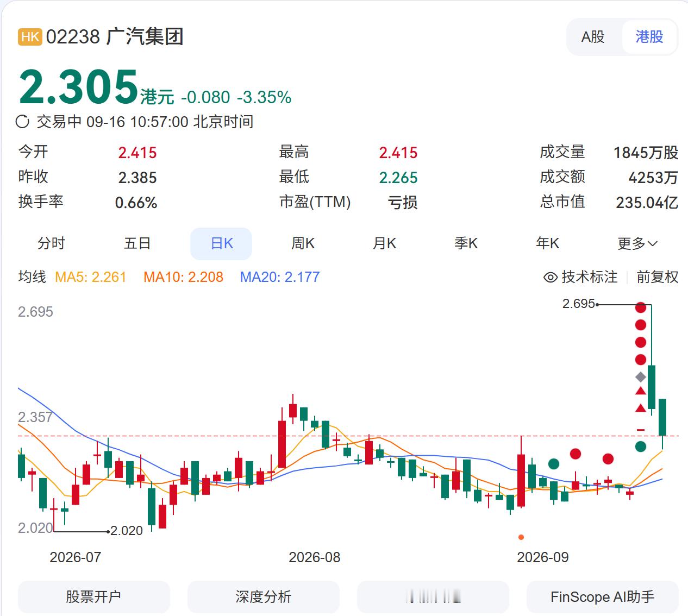
Task: Click the orange HK market badge
Action: pyautogui.click(x=30, y=36)
